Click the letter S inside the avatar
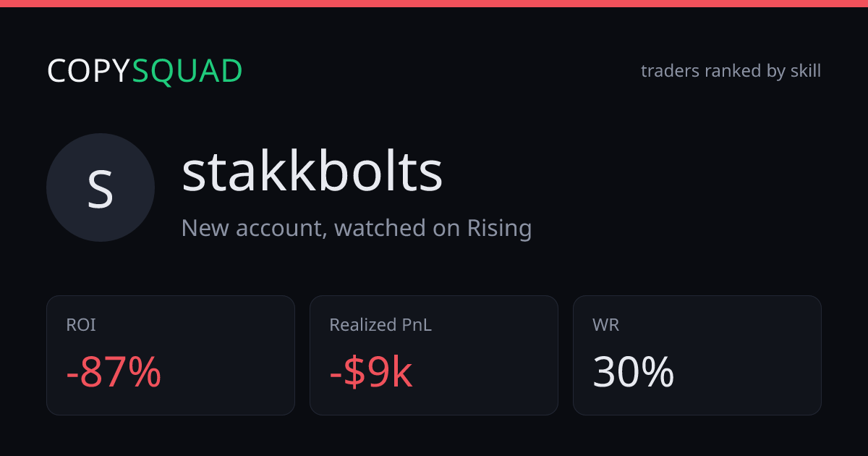Viewport: 868px width, 456px height. [x=101, y=188]
